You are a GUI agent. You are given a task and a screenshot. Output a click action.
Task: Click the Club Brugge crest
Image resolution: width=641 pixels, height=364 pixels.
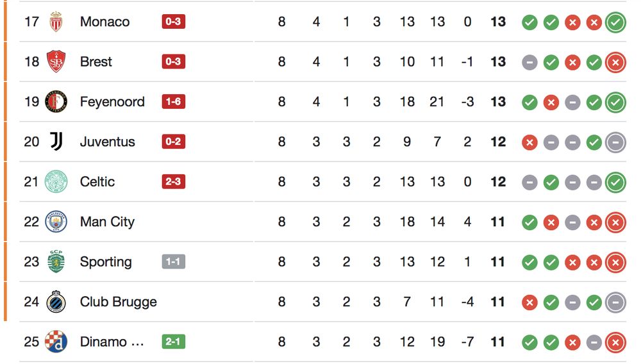[x=56, y=302]
